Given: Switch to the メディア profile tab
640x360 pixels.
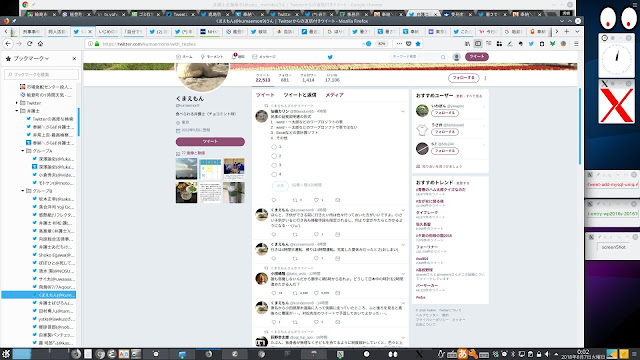Looking at the screenshot, I should [x=334, y=95].
